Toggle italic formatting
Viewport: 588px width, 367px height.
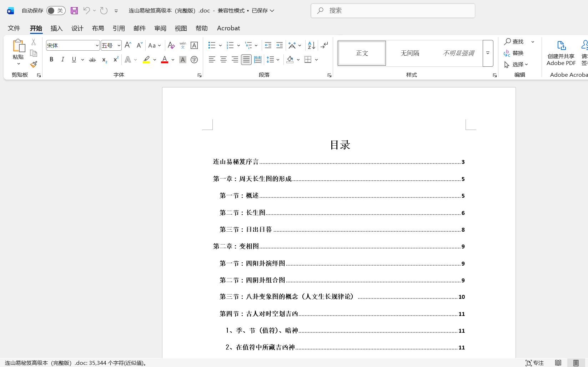[63, 60]
